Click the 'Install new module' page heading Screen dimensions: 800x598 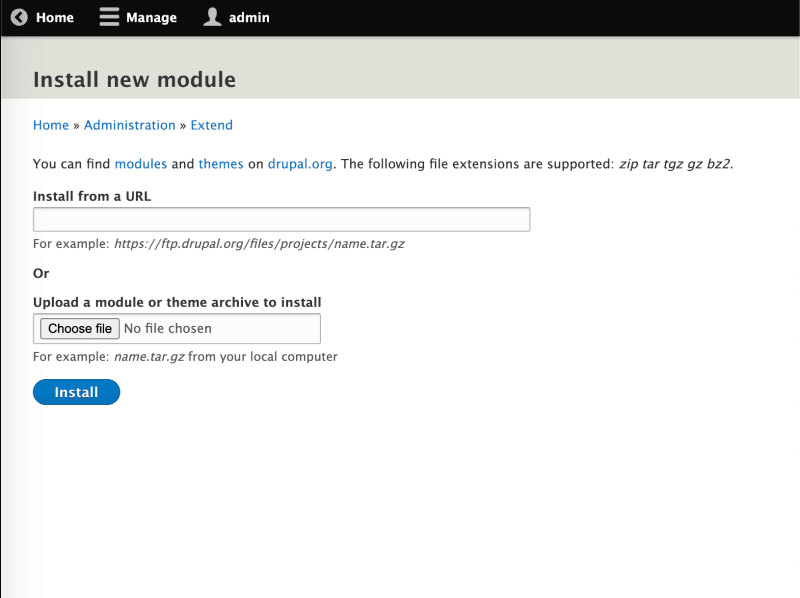tap(134, 79)
